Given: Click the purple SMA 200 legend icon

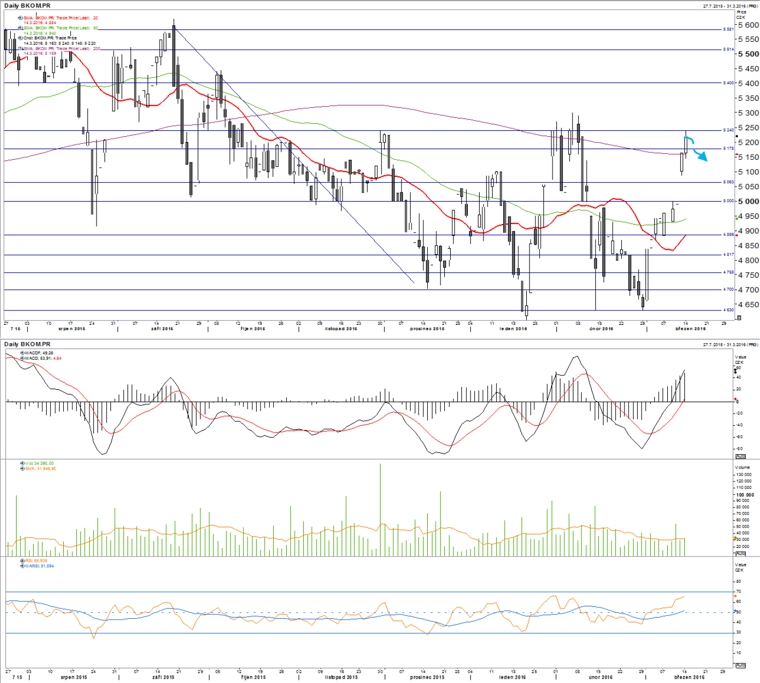Looking at the screenshot, I should click(x=20, y=48).
